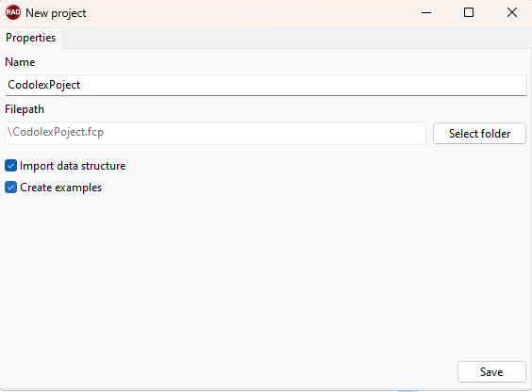
Task: Click the New project window title text
Action: [x=56, y=13]
